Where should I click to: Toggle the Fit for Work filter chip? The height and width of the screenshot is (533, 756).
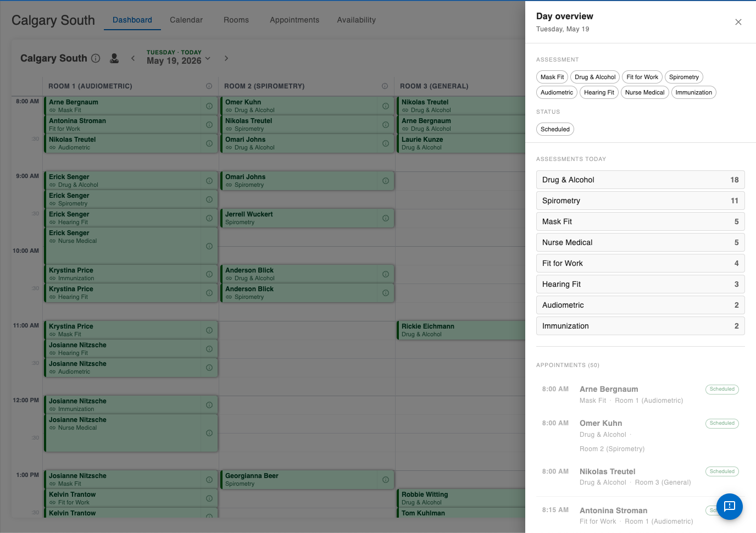click(642, 77)
